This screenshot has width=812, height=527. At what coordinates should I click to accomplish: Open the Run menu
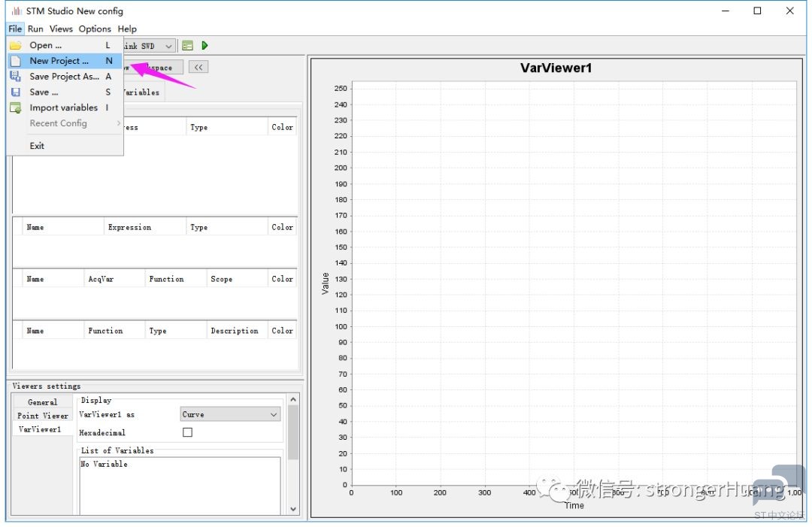pyautogui.click(x=35, y=29)
